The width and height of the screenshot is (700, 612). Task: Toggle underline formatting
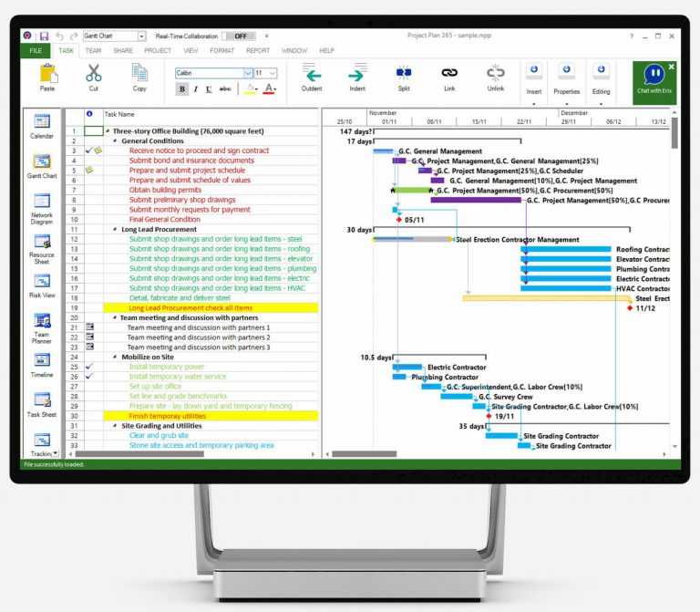209,89
